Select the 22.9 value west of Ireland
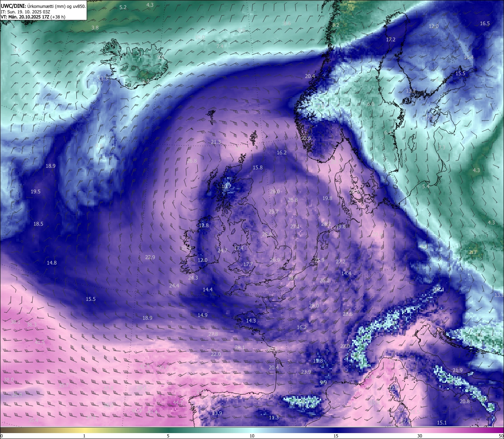504x439 pixels. 150,257
